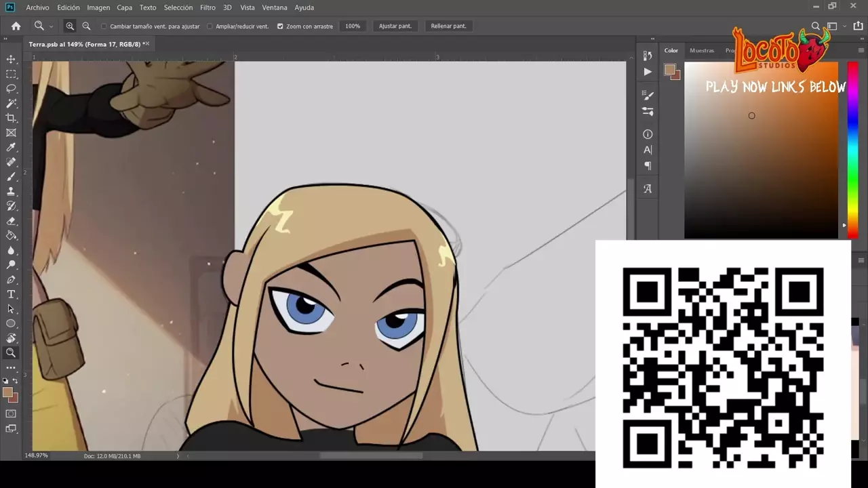Expand the workspace switcher dropdown arrow
This screenshot has height=488, width=868.
[x=844, y=26]
